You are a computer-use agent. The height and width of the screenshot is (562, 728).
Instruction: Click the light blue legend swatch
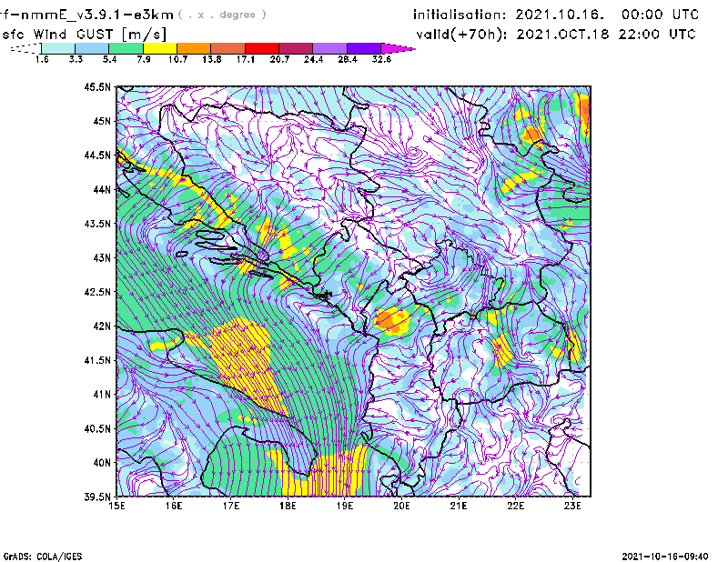92,48
